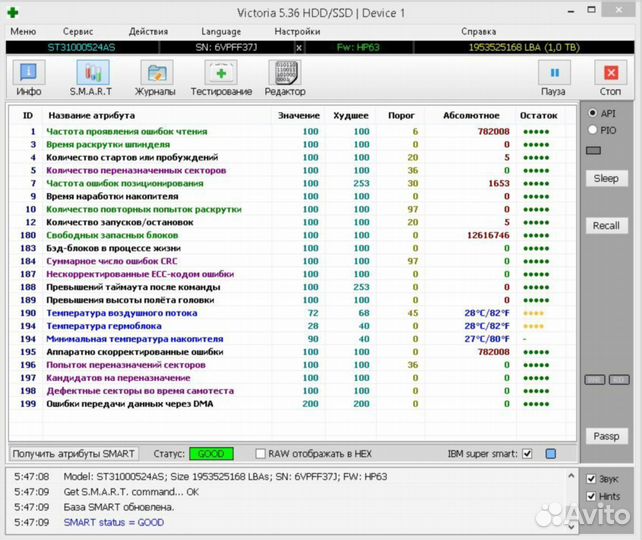
Task: Toggle IBM super smart checkbox
Action: [x=527, y=454]
